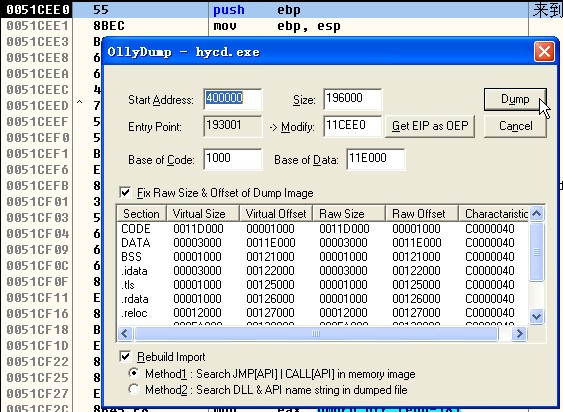The width and height of the screenshot is (563, 412).
Task: Select the .idata section row
Action: (322, 270)
